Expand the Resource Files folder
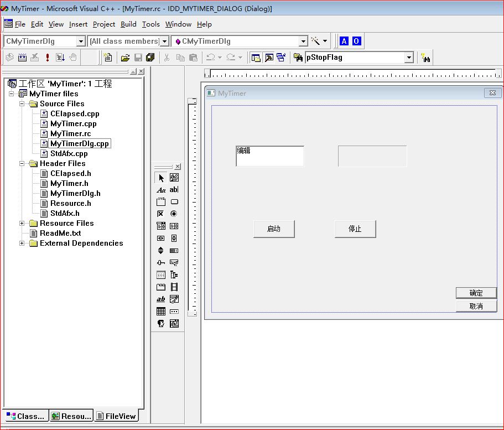 (x=22, y=223)
